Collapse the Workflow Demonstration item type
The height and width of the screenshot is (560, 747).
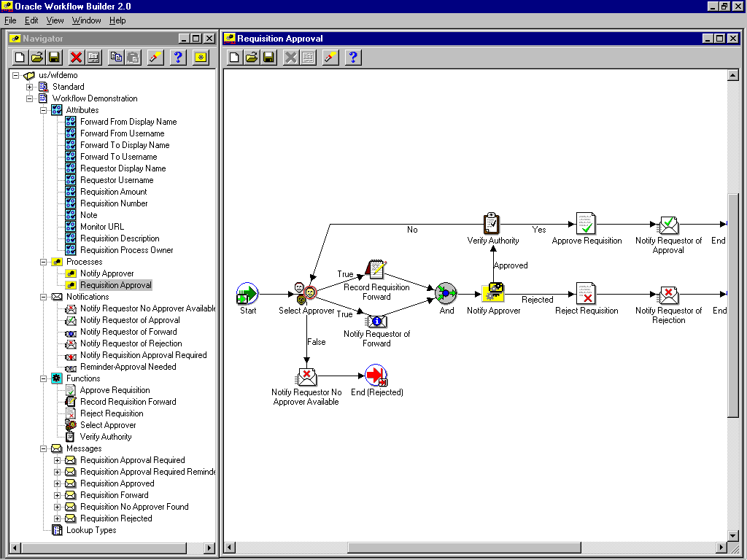point(29,98)
